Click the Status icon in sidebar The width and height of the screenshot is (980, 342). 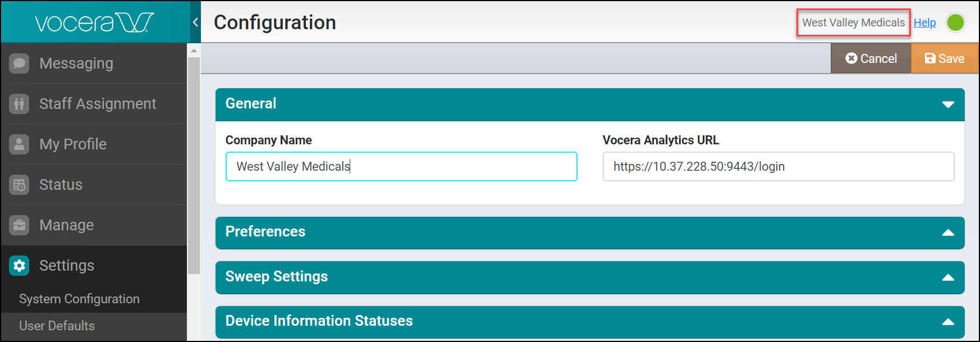pos(19,185)
